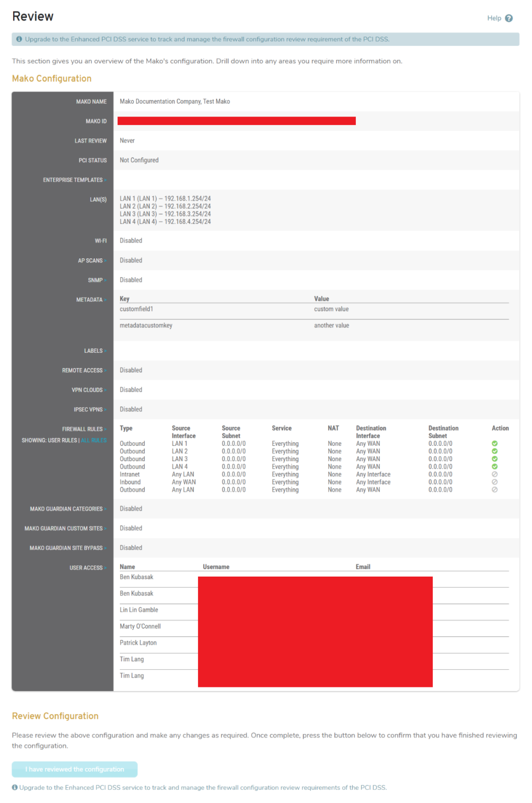Click the green allow icon for LAN 2 outbound rule
Image resolution: width=532 pixels, height=803 pixels.
coord(495,451)
